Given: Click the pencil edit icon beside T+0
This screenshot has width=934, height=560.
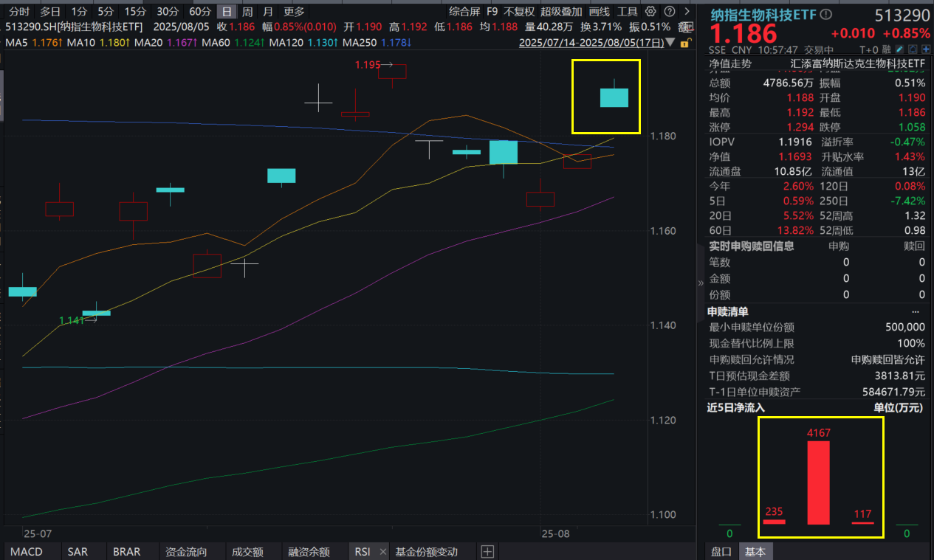Looking at the screenshot, I should (x=899, y=49).
